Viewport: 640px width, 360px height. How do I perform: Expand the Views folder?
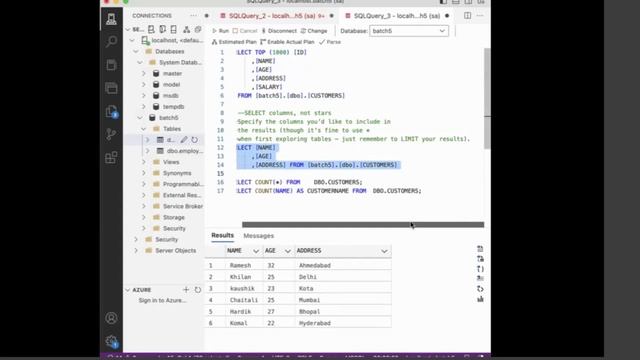coord(144,162)
